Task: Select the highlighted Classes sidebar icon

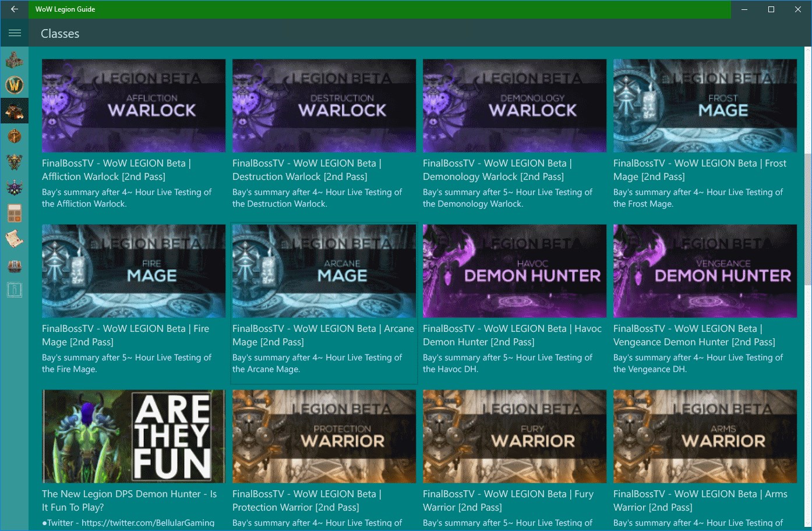Action: pyautogui.click(x=15, y=111)
